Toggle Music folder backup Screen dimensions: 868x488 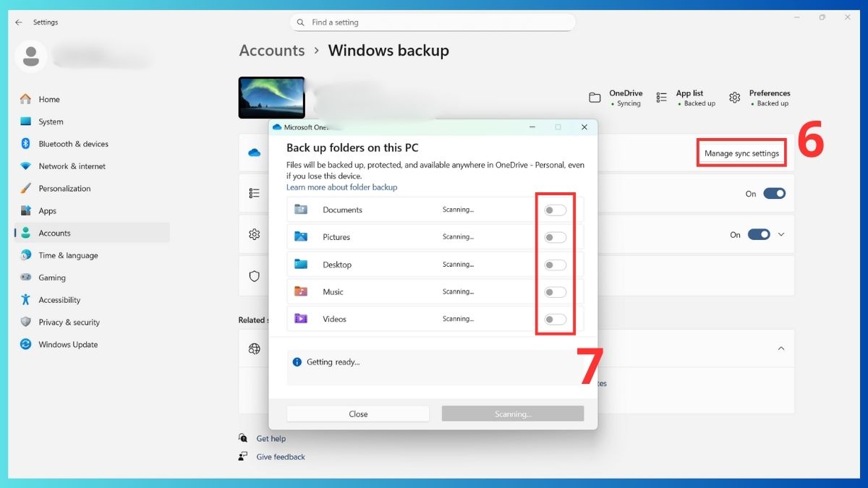tap(556, 292)
